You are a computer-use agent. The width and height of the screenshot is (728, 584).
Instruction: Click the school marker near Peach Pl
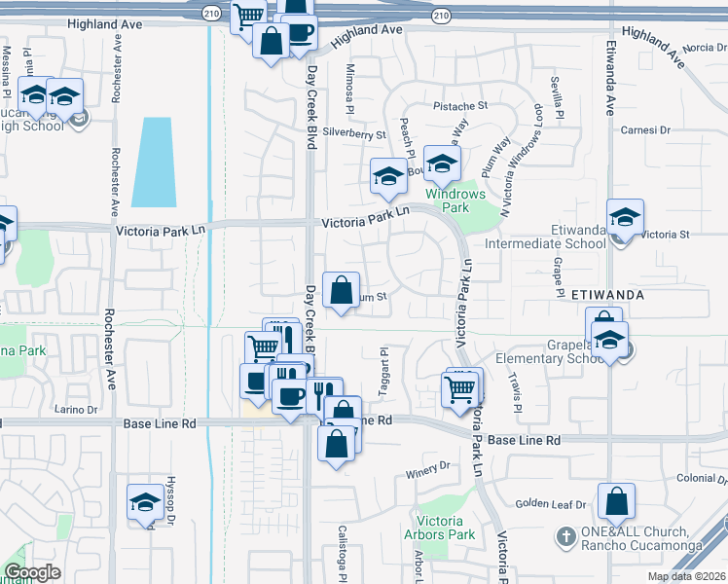pos(388,178)
